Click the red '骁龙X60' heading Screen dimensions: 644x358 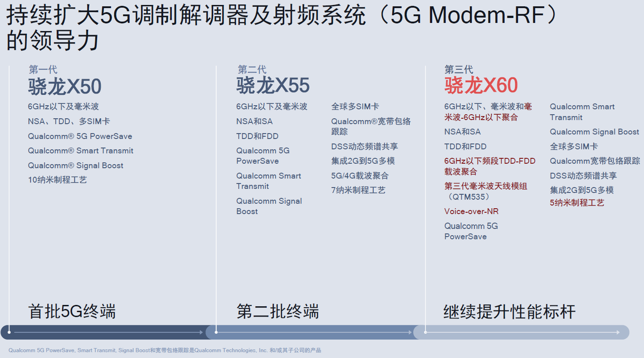pyautogui.click(x=481, y=85)
